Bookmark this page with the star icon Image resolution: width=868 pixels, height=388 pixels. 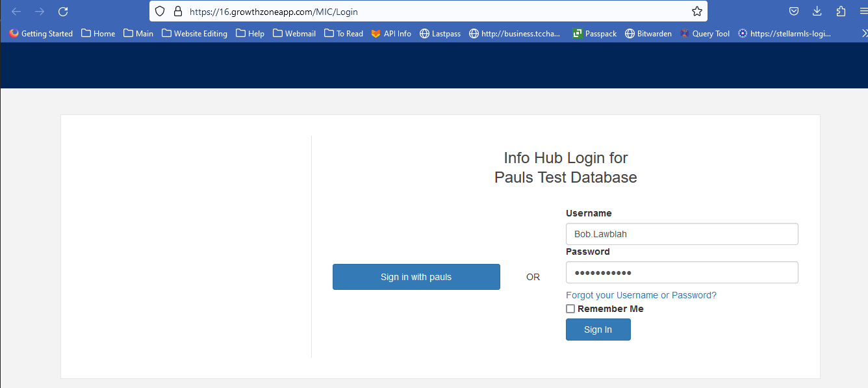tap(696, 12)
